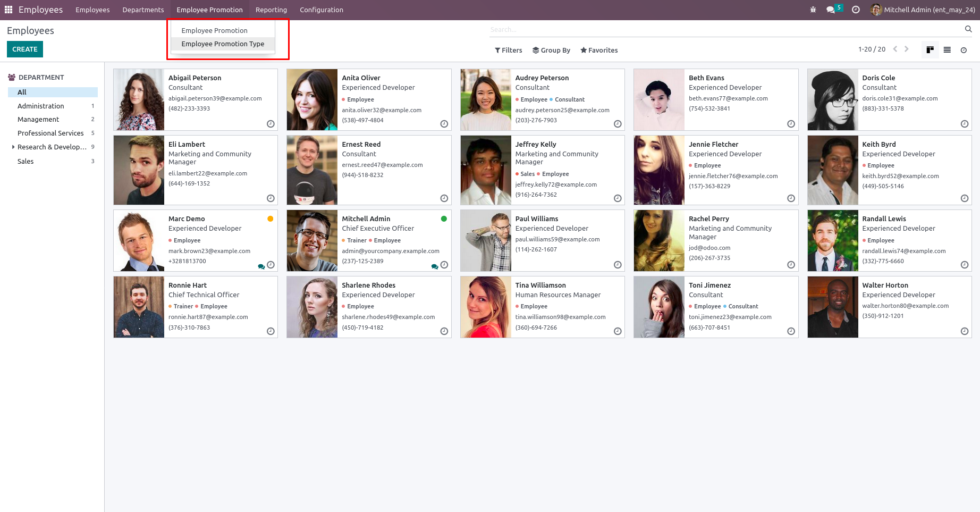This screenshot has height=512, width=980.
Task: Click Marc Demo's orange status dot
Action: (271, 219)
